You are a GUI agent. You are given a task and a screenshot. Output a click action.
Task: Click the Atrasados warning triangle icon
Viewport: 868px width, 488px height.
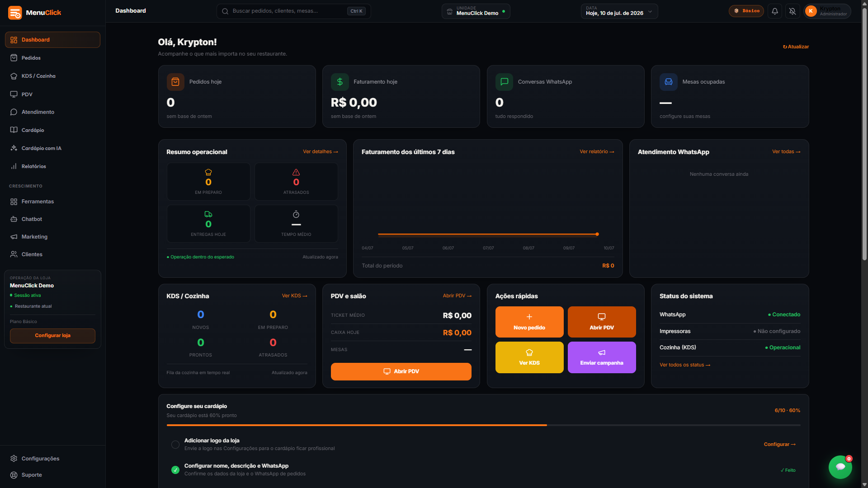(296, 172)
